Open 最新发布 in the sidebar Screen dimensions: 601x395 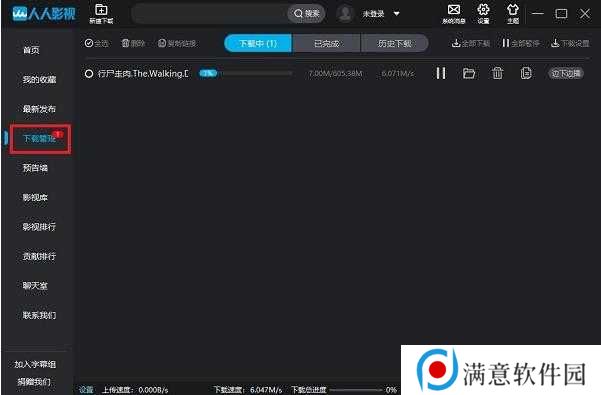(39, 109)
